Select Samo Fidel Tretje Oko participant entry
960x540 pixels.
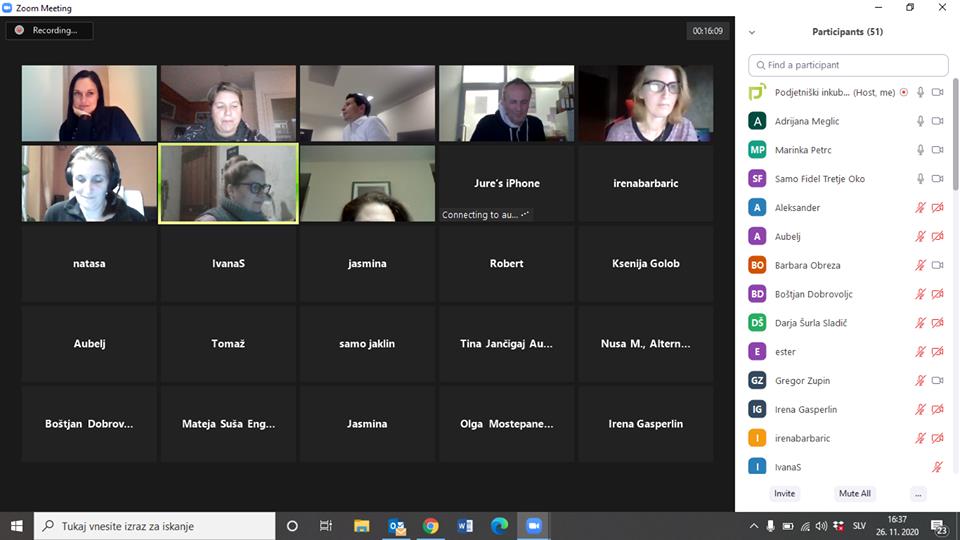pos(820,179)
